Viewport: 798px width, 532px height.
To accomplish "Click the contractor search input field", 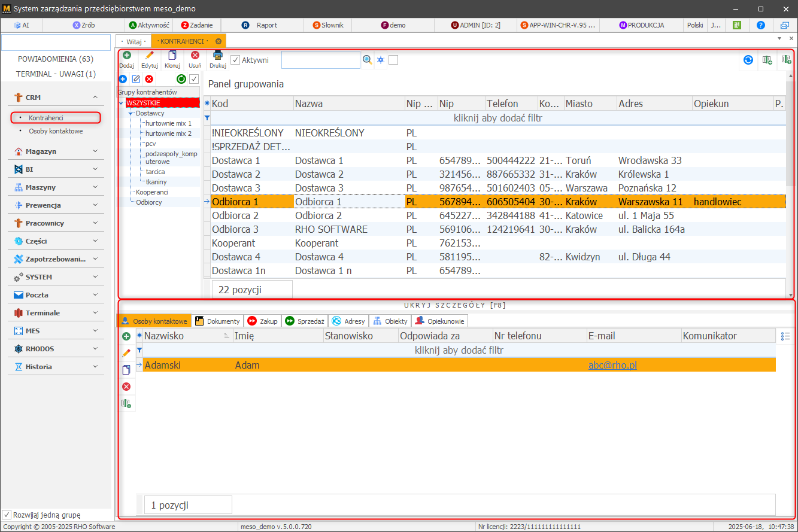I will pyautogui.click(x=320, y=60).
